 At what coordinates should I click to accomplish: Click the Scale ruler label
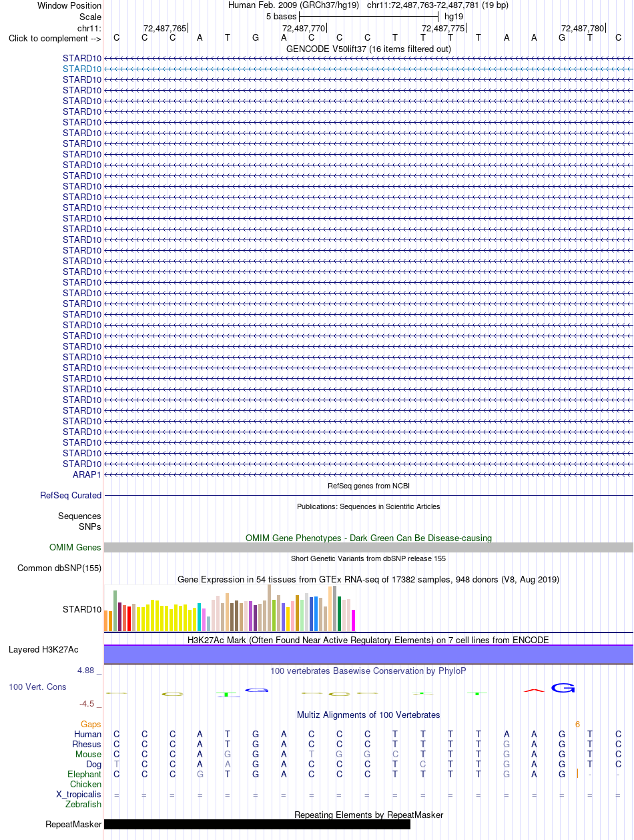(90, 17)
